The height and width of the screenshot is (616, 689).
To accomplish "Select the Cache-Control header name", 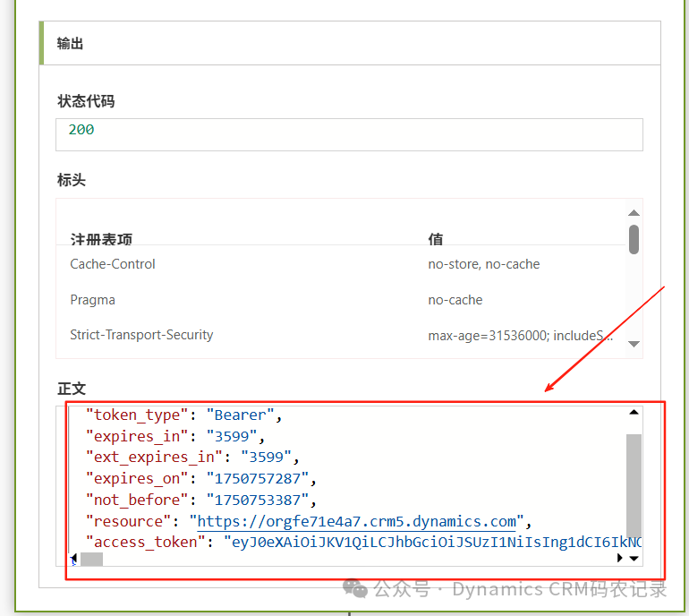I will pyautogui.click(x=113, y=264).
